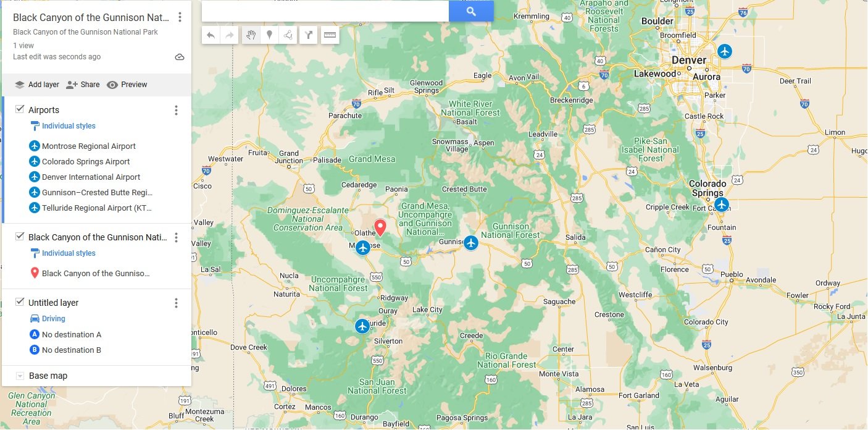Select the Draw a line tool

tap(288, 35)
